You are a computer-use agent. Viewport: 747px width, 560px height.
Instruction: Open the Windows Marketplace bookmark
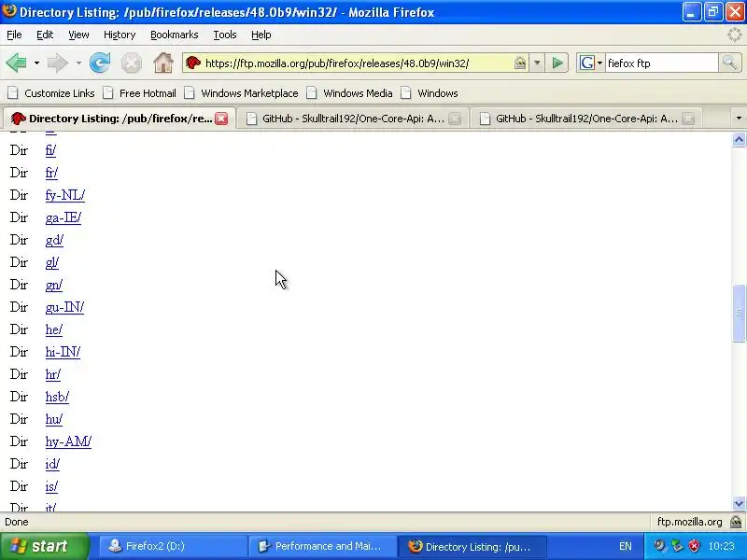point(242,93)
